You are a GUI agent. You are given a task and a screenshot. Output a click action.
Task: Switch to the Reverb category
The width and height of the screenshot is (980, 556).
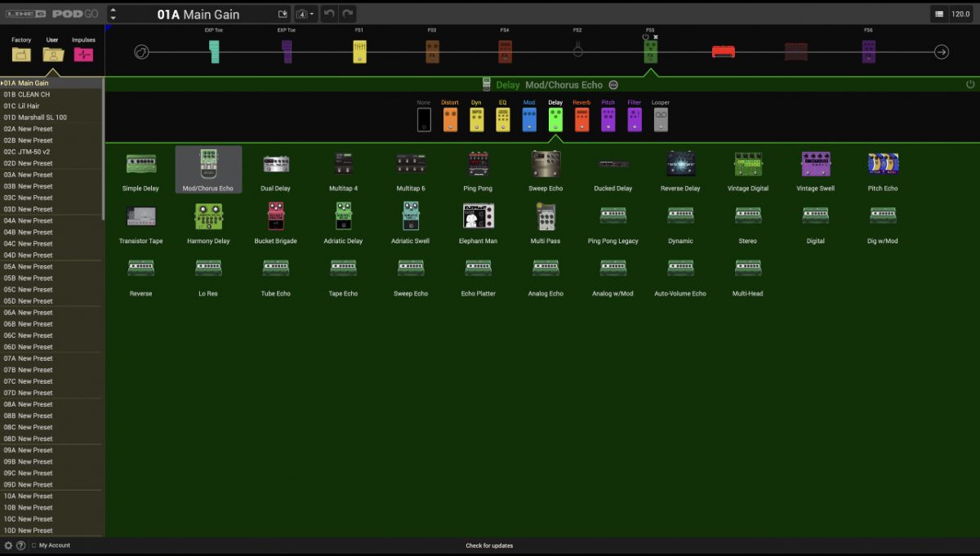[x=581, y=116]
